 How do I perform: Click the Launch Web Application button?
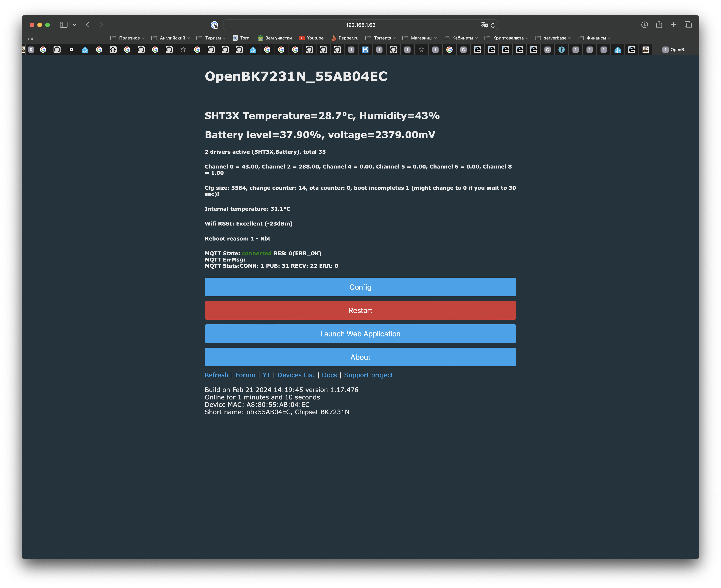click(x=360, y=334)
